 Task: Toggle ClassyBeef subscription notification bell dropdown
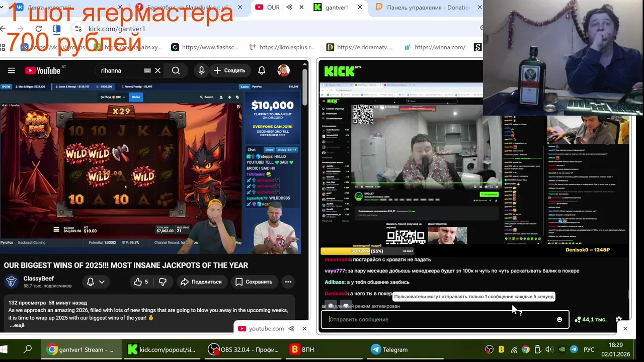pyautogui.click(x=96, y=282)
